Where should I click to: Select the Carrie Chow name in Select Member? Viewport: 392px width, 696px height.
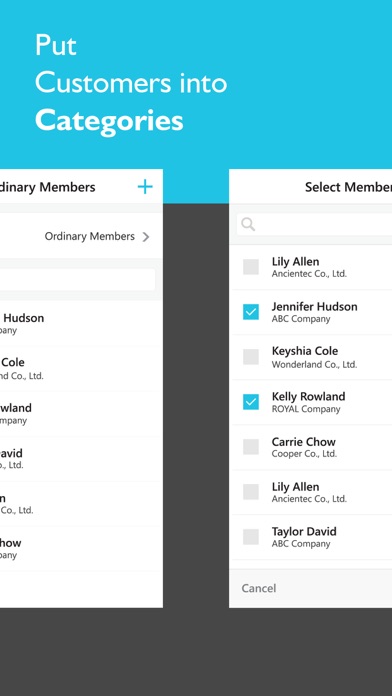pyautogui.click(x=304, y=442)
